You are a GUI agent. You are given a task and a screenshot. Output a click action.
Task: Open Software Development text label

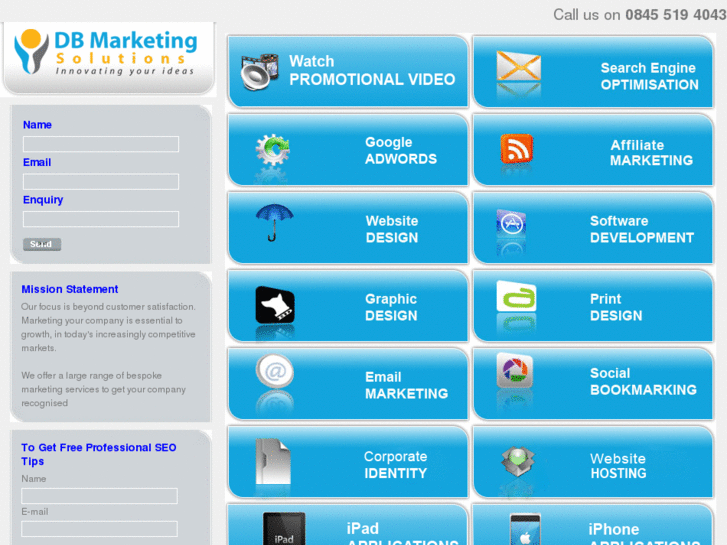[x=642, y=229]
